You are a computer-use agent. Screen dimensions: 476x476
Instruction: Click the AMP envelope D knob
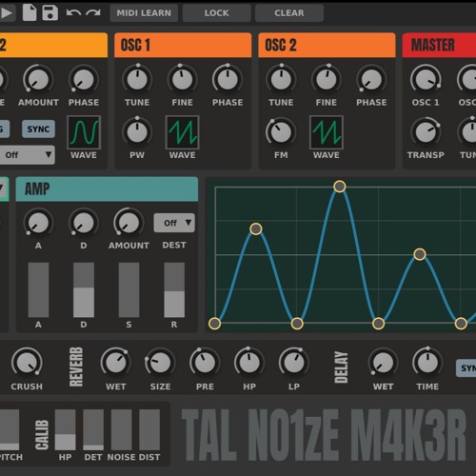pos(84,223)
